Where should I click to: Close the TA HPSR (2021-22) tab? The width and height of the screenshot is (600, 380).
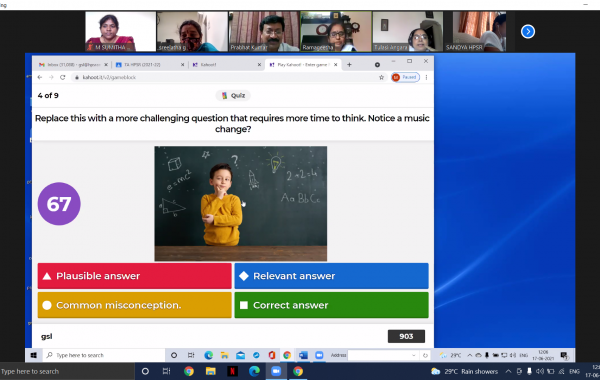[183, 65]
